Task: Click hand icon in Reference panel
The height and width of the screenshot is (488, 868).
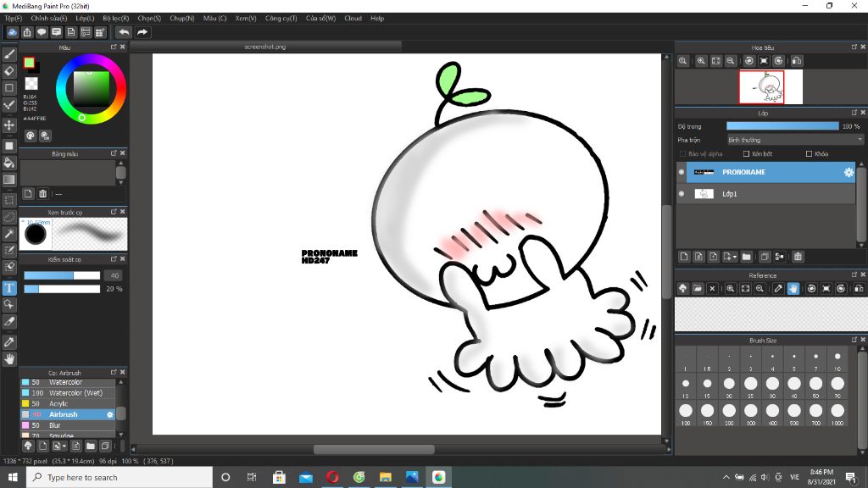Action: click(x=793, y=288)
